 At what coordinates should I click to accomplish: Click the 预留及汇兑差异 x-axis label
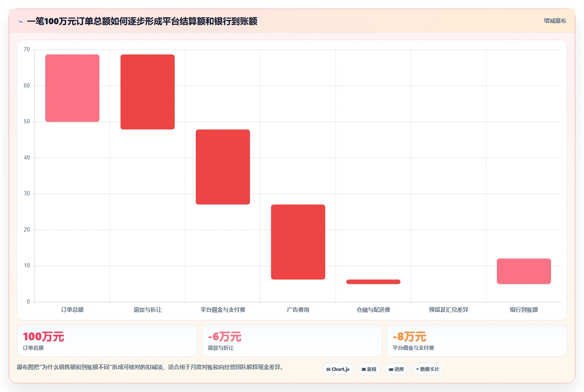tap(449, 310)
